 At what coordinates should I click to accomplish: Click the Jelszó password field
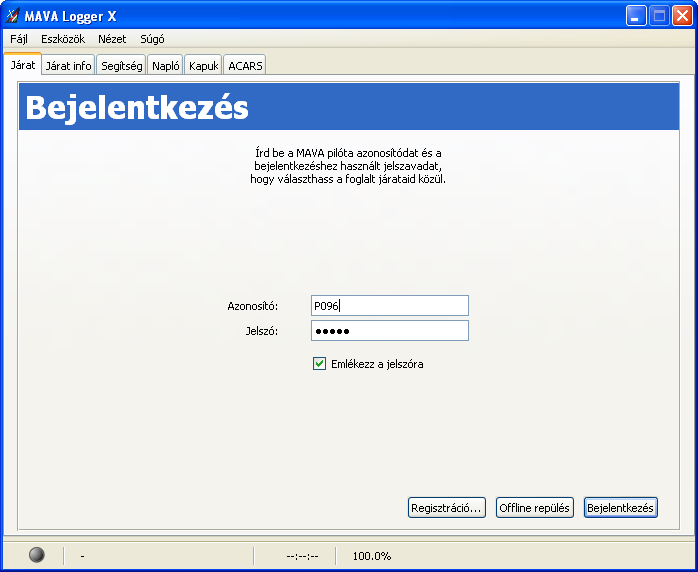(x=390, y=331)
